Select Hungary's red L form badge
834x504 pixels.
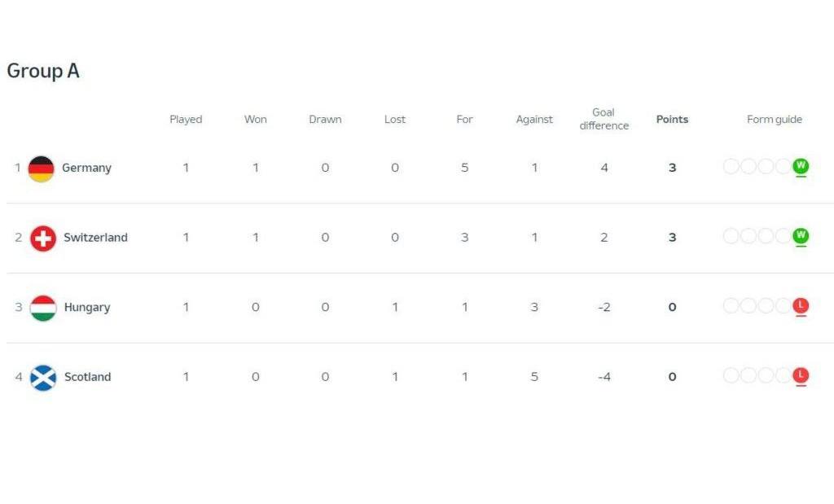click(801, 305)
